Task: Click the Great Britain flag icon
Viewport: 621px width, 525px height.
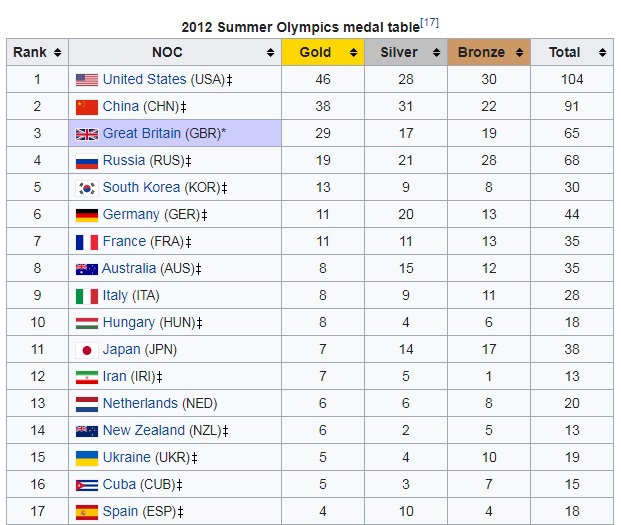Action: point(86,134)
